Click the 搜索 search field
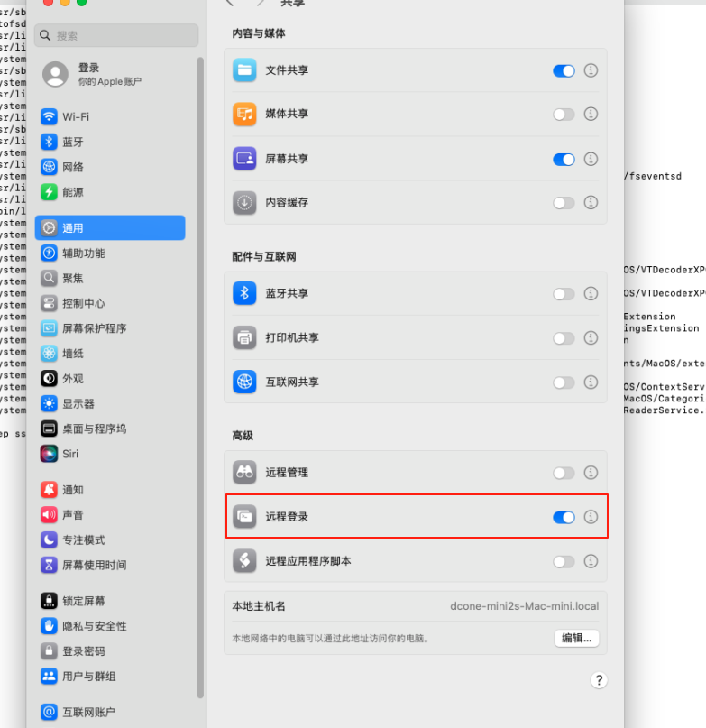706x728 pixels. tap(116, 35)
